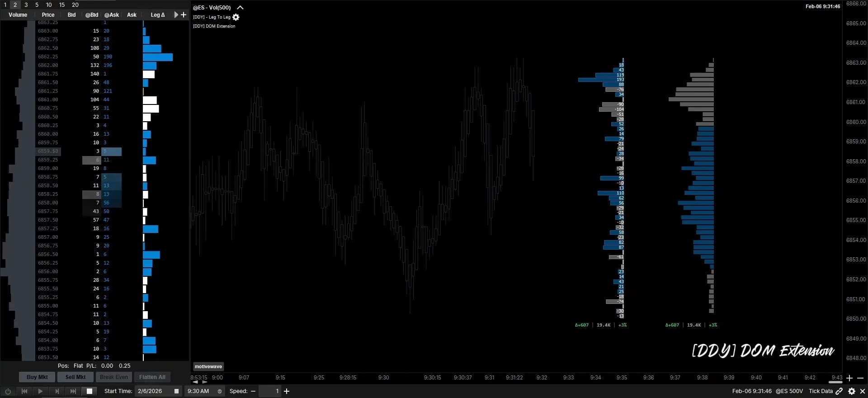Jump to replay start with skip-back button
The height and width of the screenshot is (398, 868).
[24, 391]
